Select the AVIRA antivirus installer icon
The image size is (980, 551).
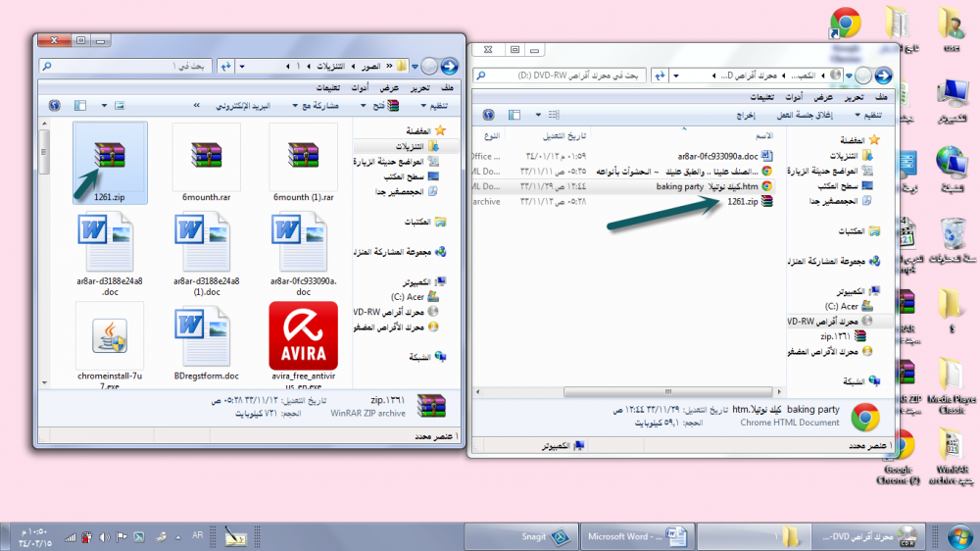click(x=303, y=335)
